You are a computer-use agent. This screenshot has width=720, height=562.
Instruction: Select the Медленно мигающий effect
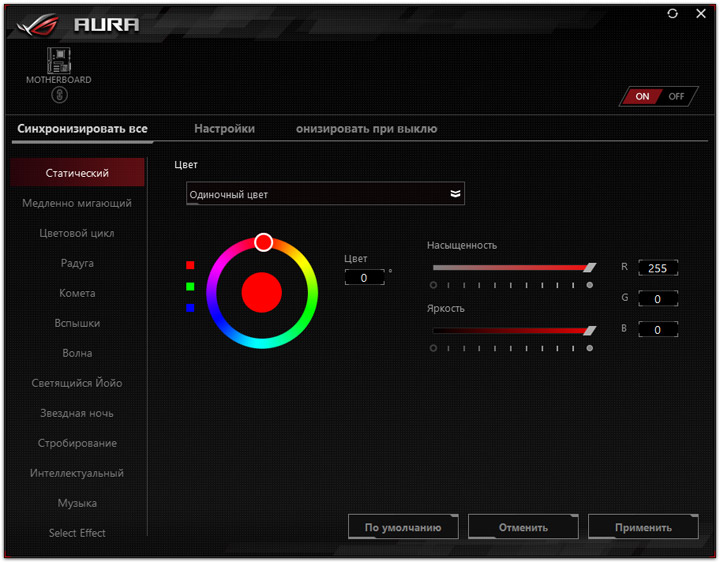click(x=77, y=203)
